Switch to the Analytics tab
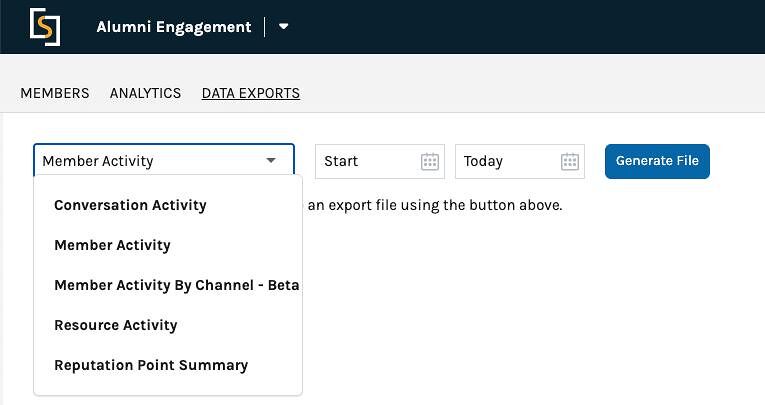Screen dimensions: 765x405 click(145, 93)
